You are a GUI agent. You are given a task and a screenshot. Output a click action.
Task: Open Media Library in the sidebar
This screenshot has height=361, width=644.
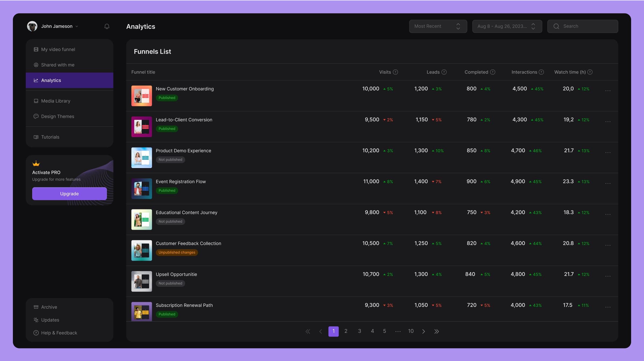pyautogui.click(x=56, y=101)
